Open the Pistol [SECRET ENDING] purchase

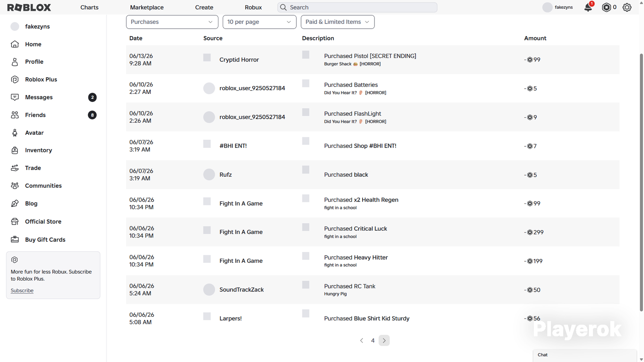pyautogui.click(x=370, y=56)
